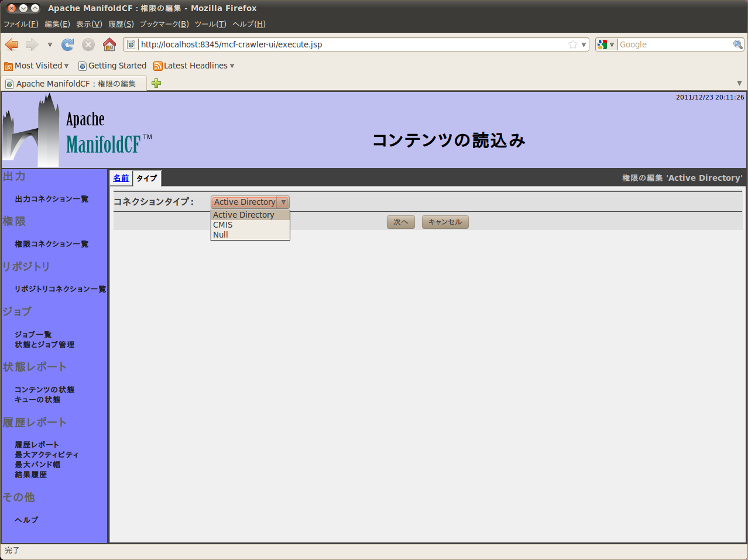Open the ツール menu
The width and height of the screenshot is (748, 560).
(x=210, y=24)
